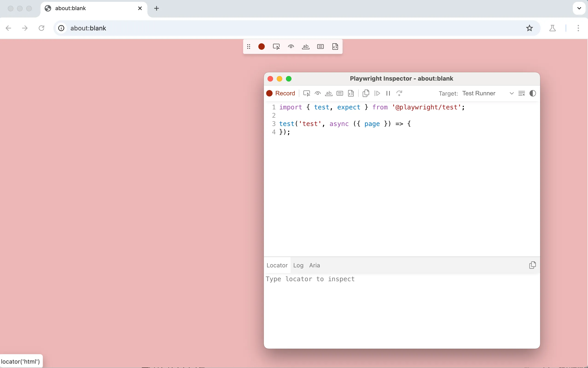Click the locator('html') tooltip label
588x368 pixels.
[x=21, y=361]
